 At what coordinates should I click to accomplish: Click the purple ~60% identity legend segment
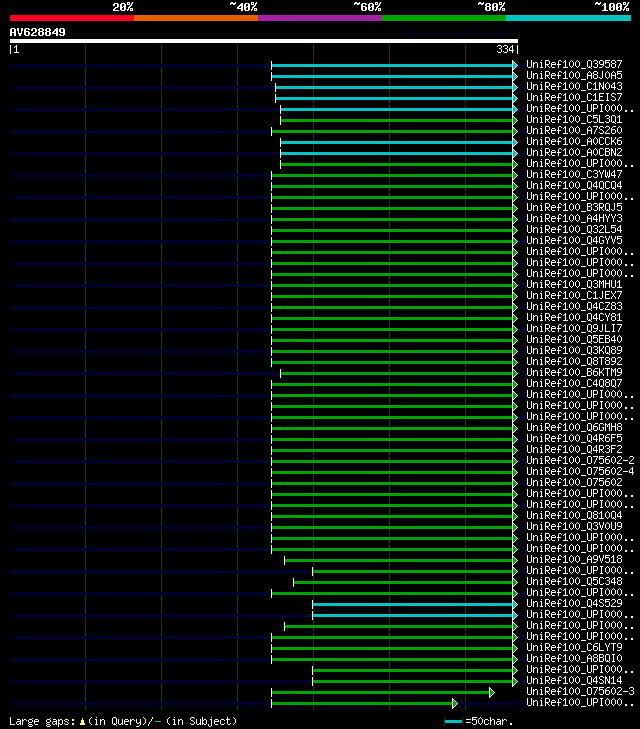tap(320, 18)
